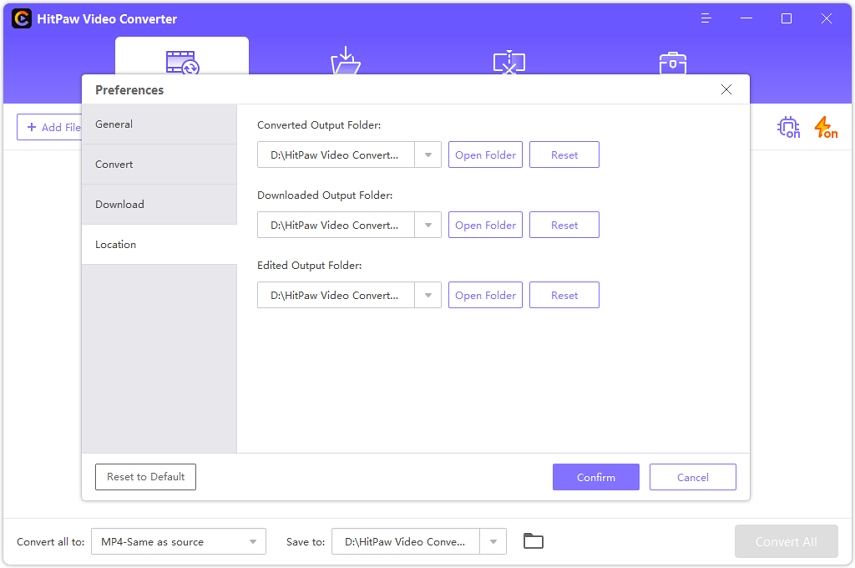The width and height of the screenshot is (855, 568).
Task: Open Folder for Converted Output
Action: pyautogui.click(x=485, y=155)
